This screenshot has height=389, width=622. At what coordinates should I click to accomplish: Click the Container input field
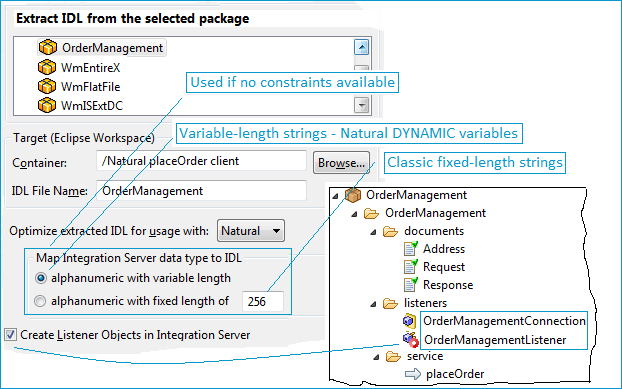pos(201,161)
